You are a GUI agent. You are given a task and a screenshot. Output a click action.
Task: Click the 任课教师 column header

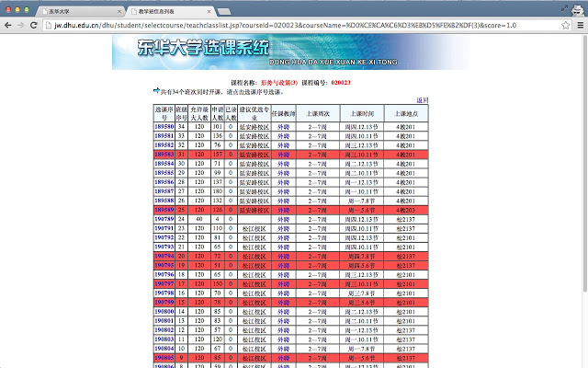tap(284, 113)
